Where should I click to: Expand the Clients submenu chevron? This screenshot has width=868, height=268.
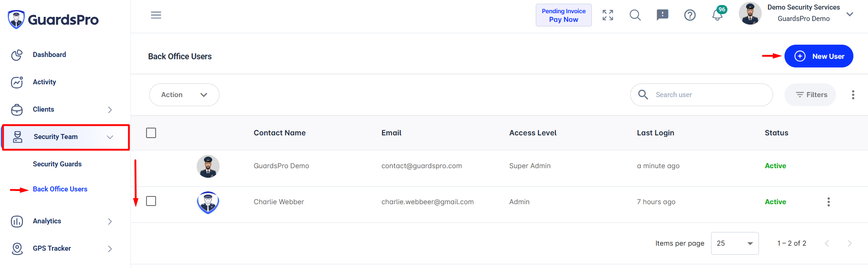[110, 110]
